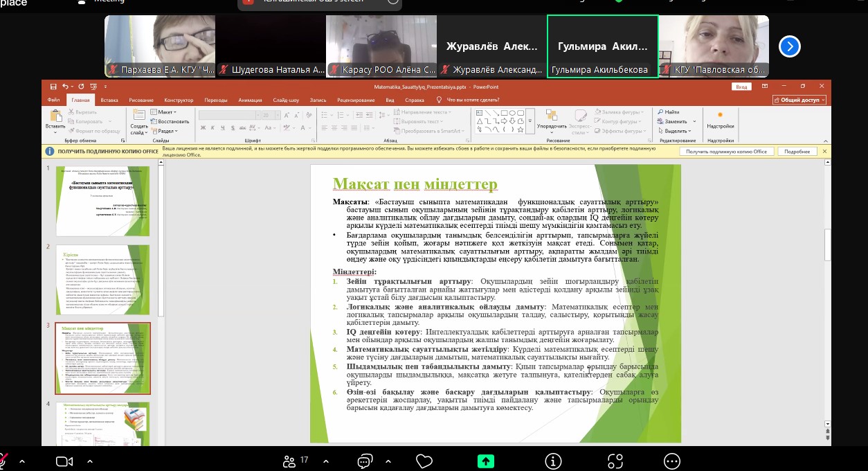
Task: Expand the Layout (Макет) dropdown
Action: click(x=166, y=112)
